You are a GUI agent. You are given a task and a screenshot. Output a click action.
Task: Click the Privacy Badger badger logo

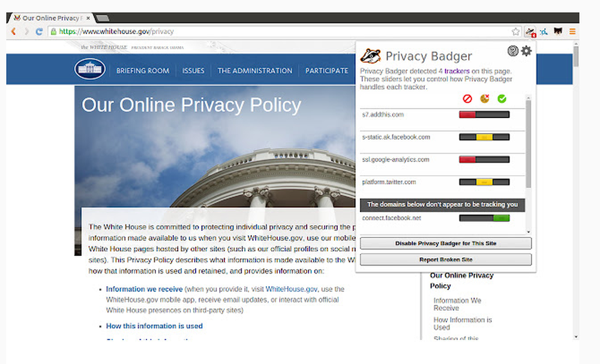pyautogui.click(x=370, y=56)
